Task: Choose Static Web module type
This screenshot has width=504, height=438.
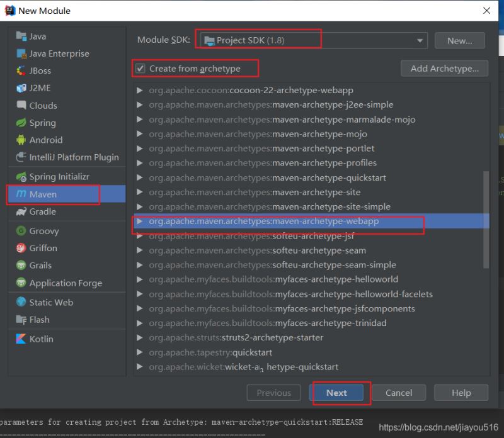Action: 67,302
